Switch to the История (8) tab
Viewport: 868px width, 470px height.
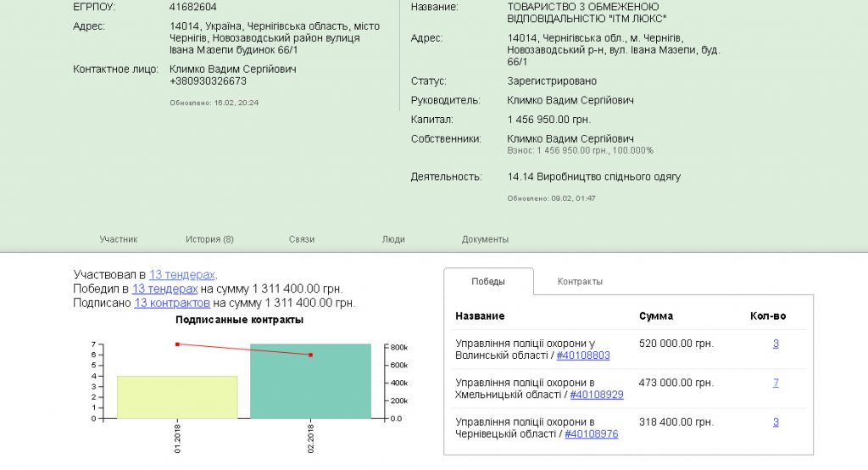pos(209,239)
